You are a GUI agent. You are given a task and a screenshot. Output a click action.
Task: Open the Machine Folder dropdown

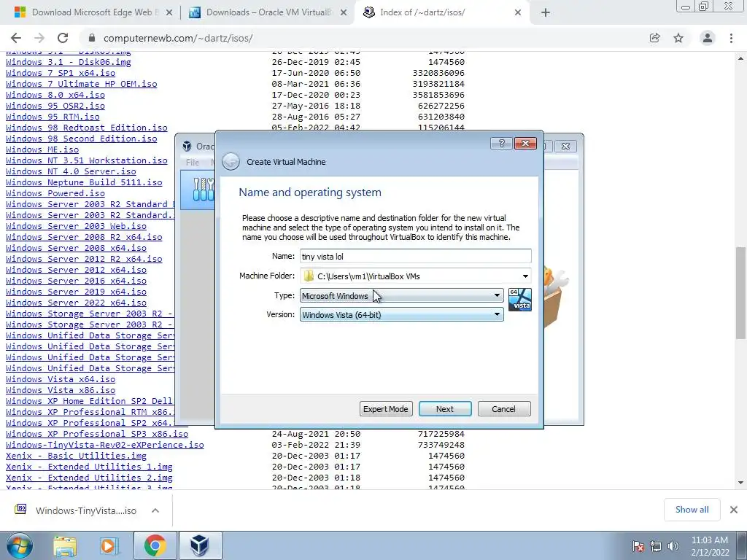point(525,276)
